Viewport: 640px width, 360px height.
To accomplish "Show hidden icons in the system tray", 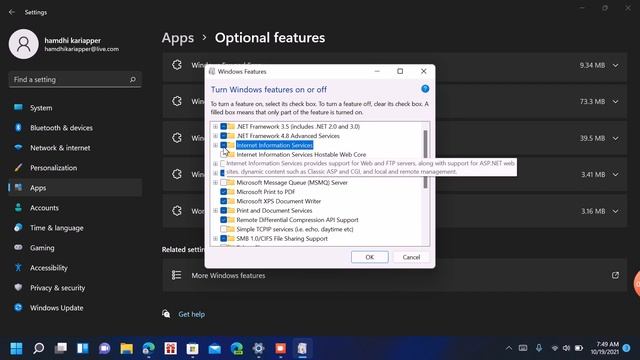I will click(509, 348).
